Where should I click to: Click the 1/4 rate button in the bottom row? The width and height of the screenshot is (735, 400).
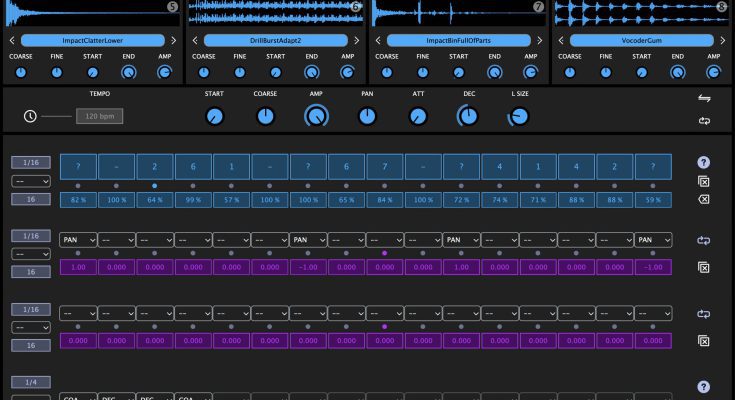[x=30, y=382]
